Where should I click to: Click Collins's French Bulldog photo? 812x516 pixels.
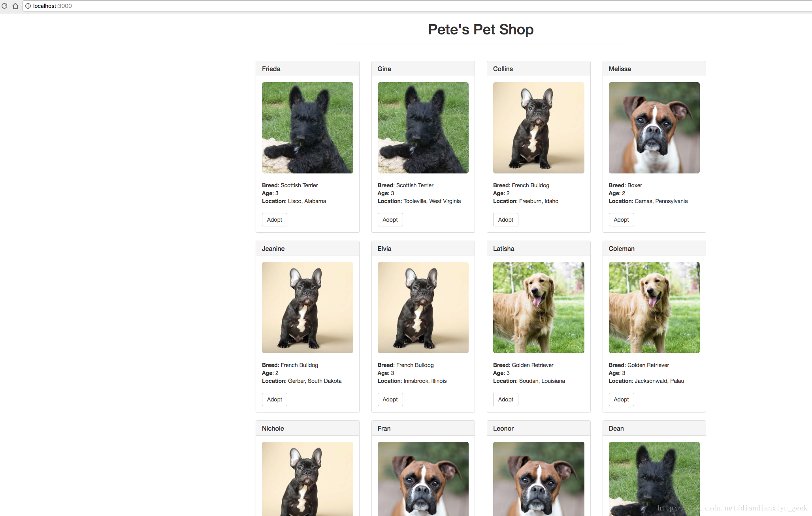[x=539, y=128]
